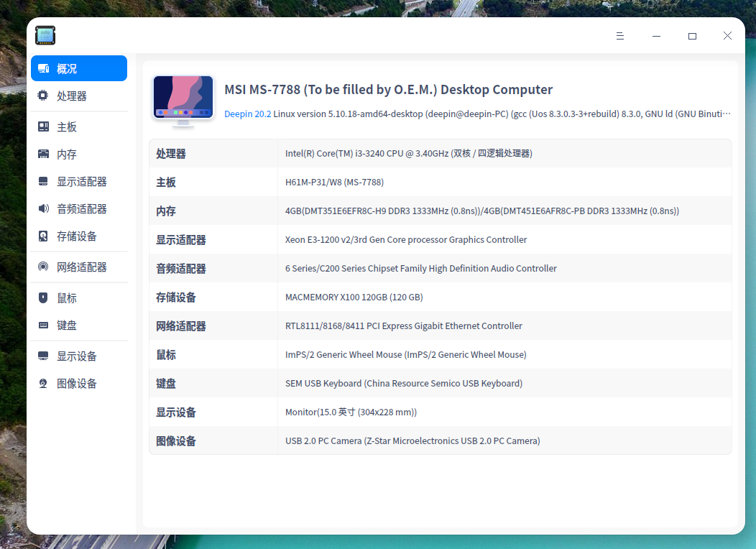The height and width of the screenshot is (549, 756).
Task: Open the 键盘 sidebar label
Action: [x=67, y=326]
